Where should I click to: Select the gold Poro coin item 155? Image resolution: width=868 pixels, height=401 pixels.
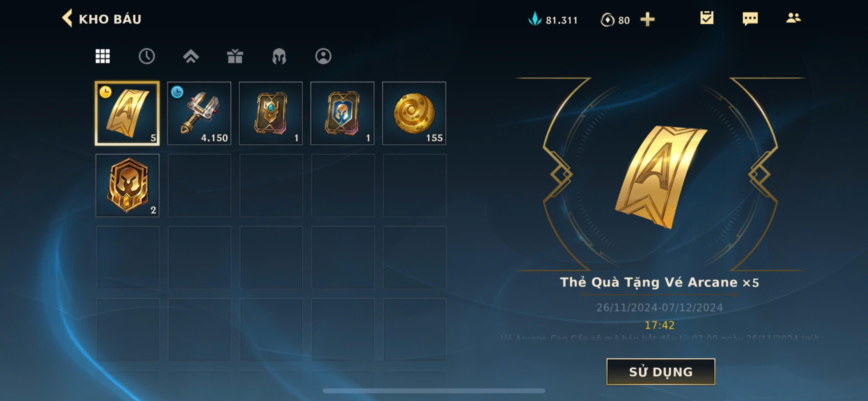pyautogui.click(x=414, y=113)
